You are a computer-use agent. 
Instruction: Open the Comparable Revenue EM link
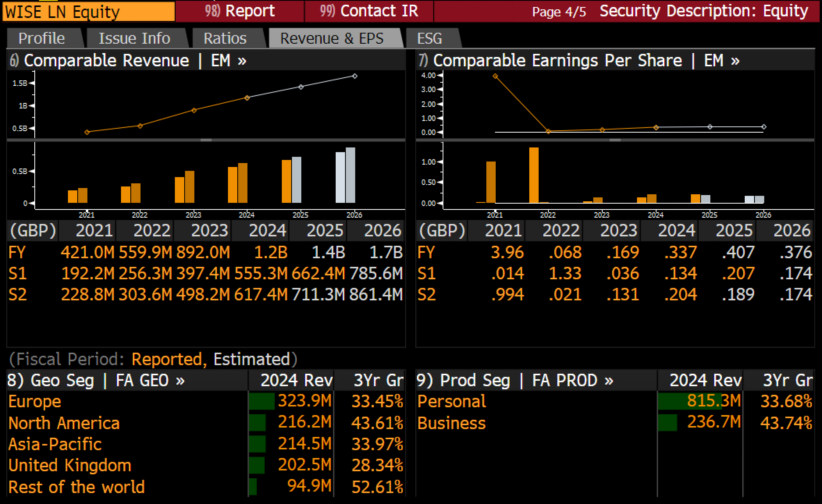[x=128, y=60]
